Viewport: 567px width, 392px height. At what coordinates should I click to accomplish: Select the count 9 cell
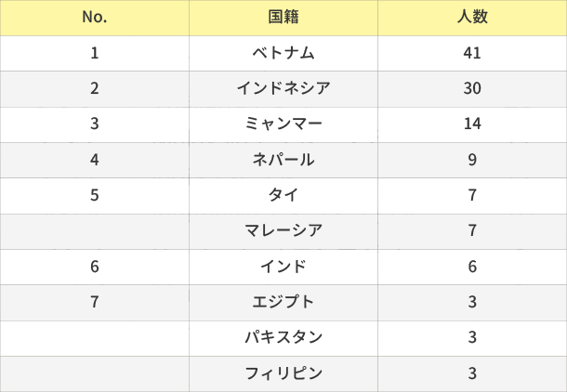pos(472,160)
